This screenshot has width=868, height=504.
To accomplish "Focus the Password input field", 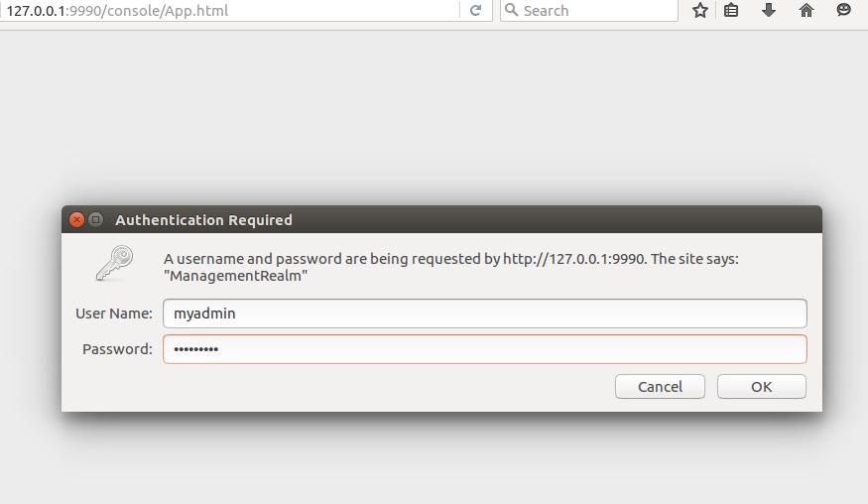I will coord(485,349).
